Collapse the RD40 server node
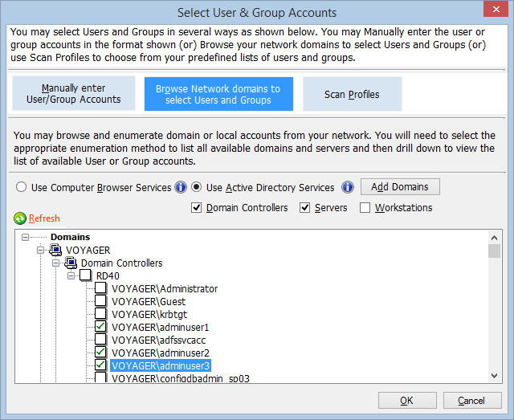The height and width of the screenshot is (420, 514). (x=71, y=276)
